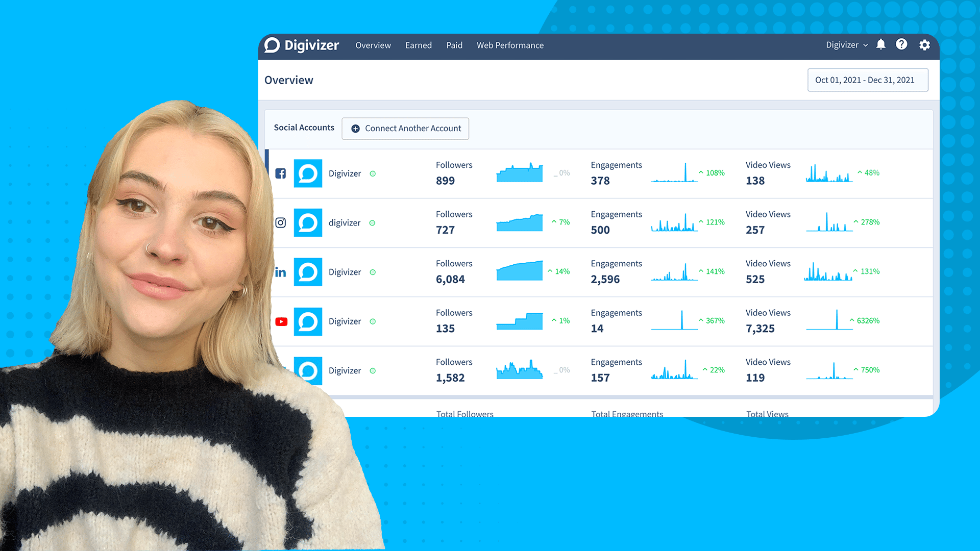Click the plus icon in Connect Another Account

click(x=356, y=129)
